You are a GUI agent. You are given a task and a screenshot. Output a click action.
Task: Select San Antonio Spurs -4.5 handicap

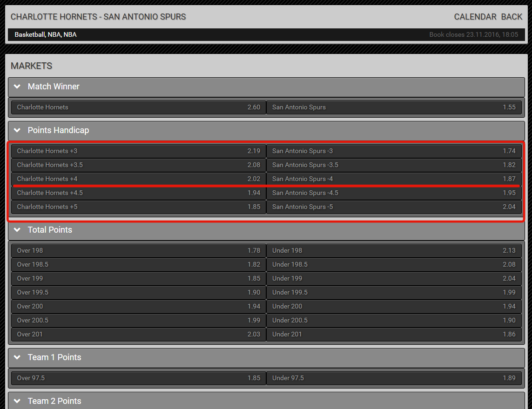tap(394, 193)
